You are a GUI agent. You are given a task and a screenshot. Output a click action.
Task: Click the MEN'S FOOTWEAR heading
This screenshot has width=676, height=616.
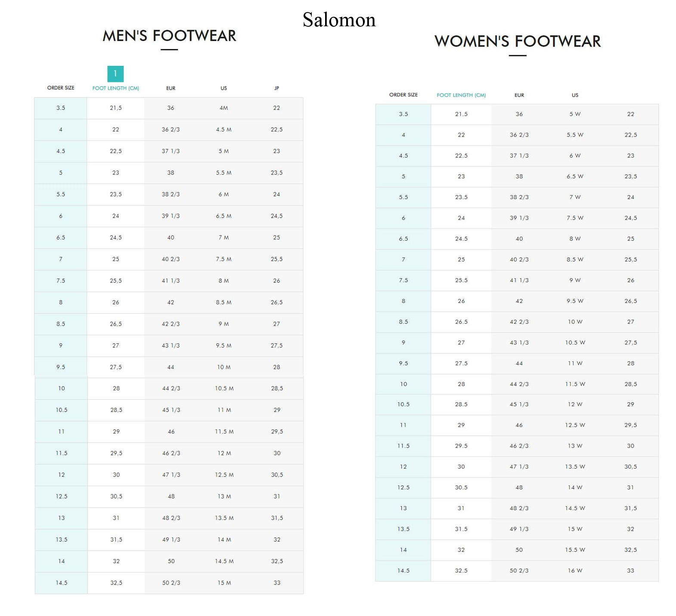[169, 36]
